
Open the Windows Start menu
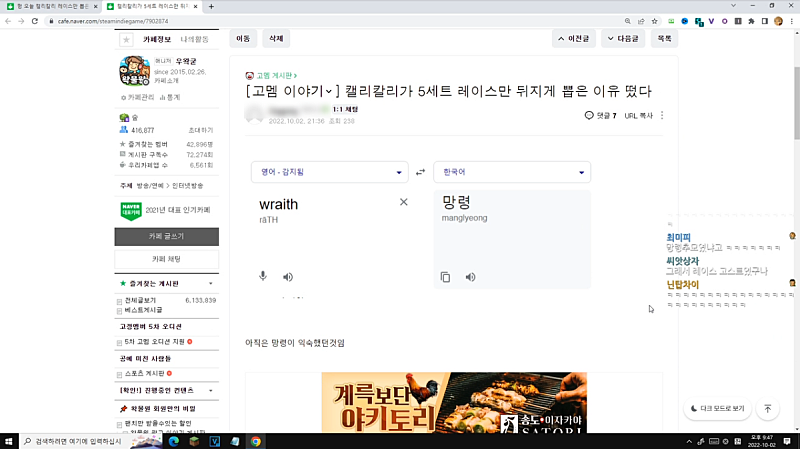click(x=9, y=441)
